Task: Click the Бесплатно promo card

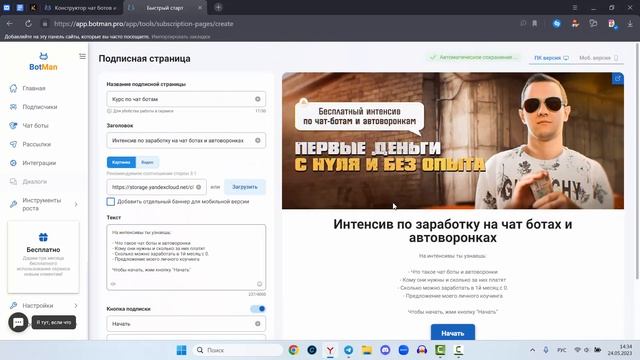Action: point(43,257)
